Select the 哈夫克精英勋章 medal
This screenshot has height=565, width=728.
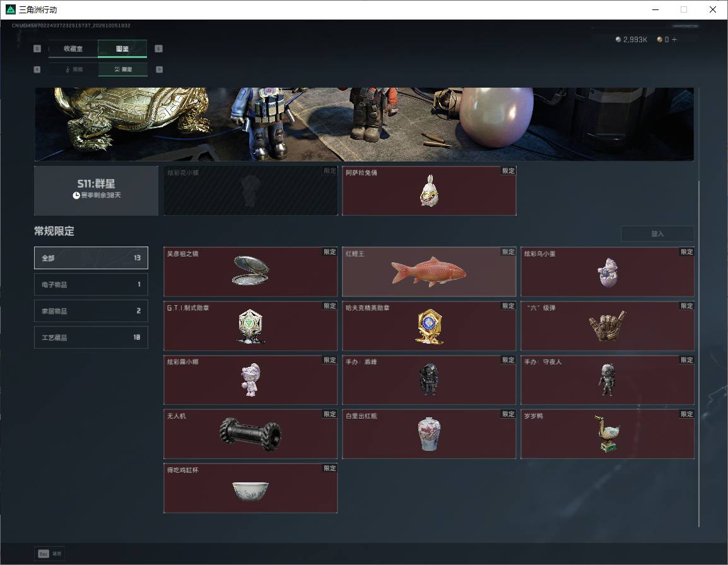click(x=429, y=326)
